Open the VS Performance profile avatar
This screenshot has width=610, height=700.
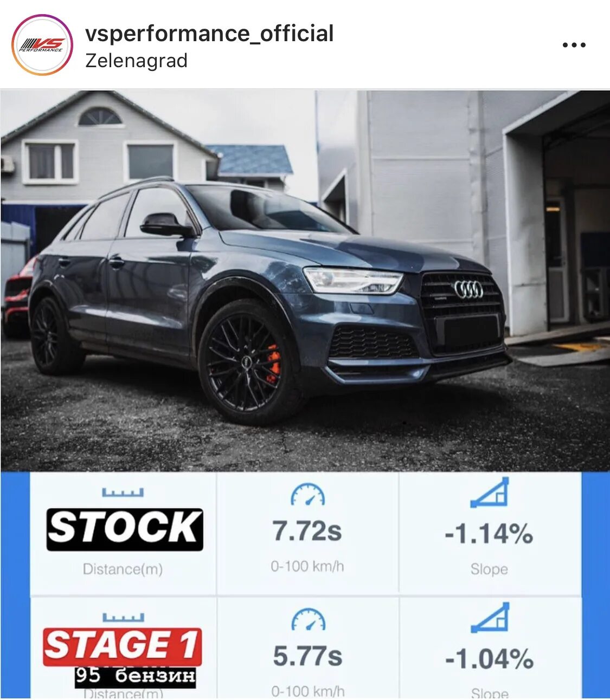(42, 45)
